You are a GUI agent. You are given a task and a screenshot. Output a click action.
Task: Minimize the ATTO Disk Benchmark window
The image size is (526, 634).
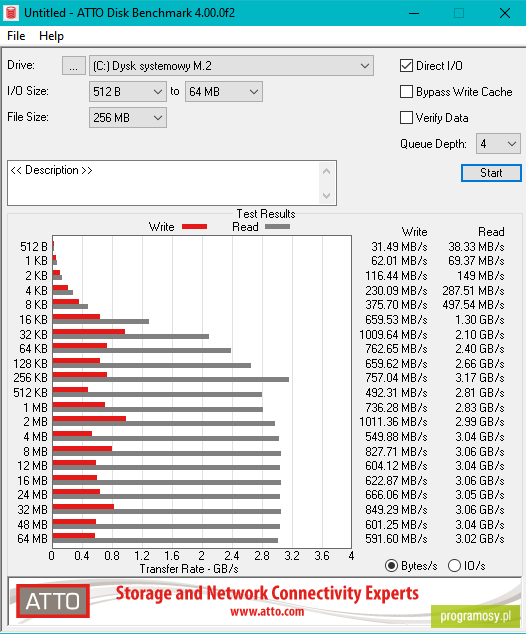pos(414,13)
